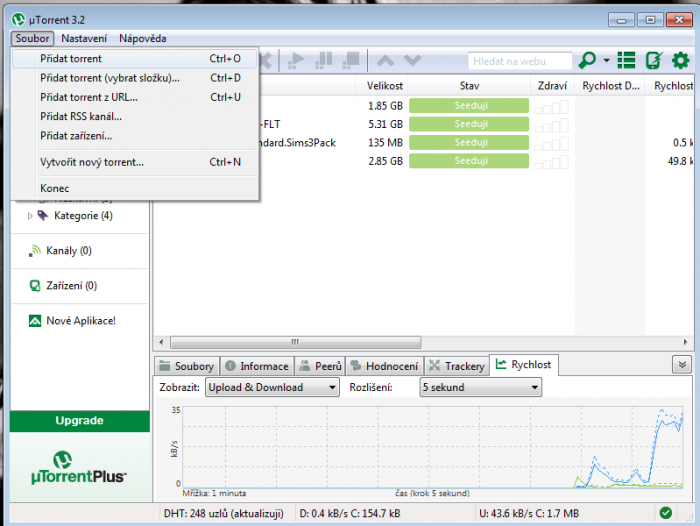Open search engine dropdown arrow beside magnifier
This screenshot has height=526, width=700.
(606, 62)
